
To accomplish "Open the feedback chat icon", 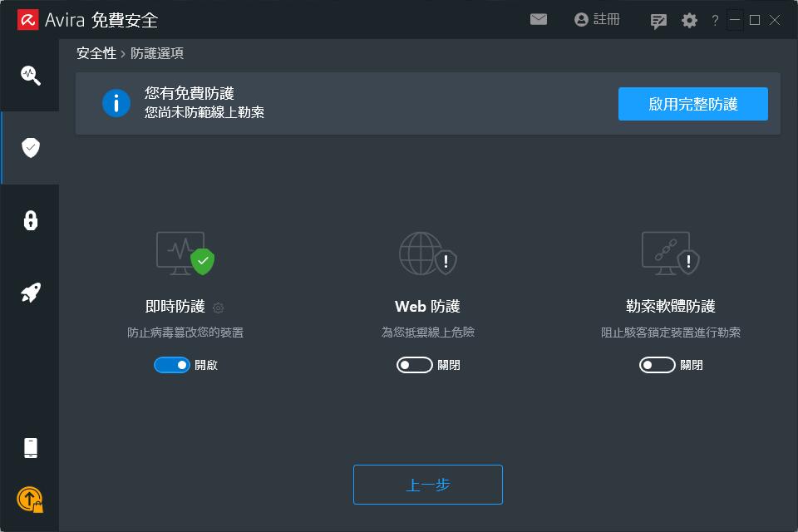I will click(658, 21).
